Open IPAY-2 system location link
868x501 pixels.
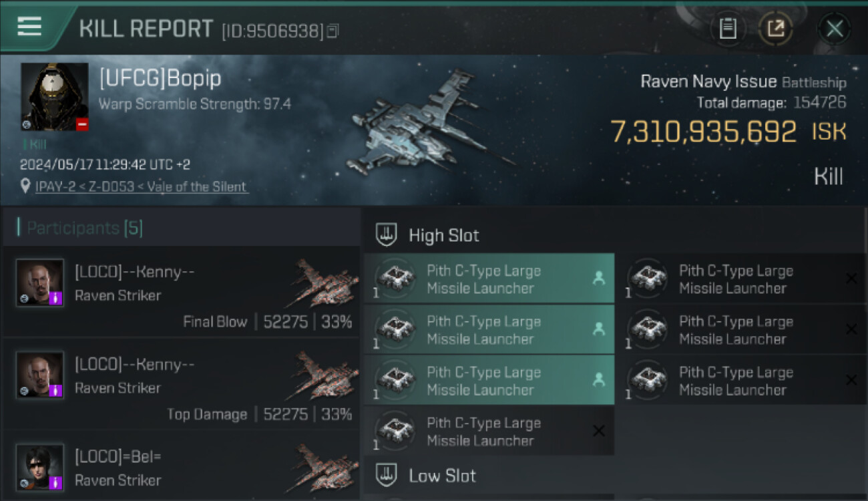click(x=142, y=187)
